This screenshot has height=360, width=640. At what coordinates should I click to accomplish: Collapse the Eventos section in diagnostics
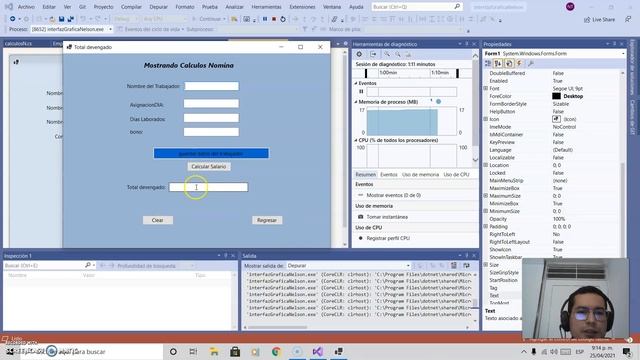356,83
